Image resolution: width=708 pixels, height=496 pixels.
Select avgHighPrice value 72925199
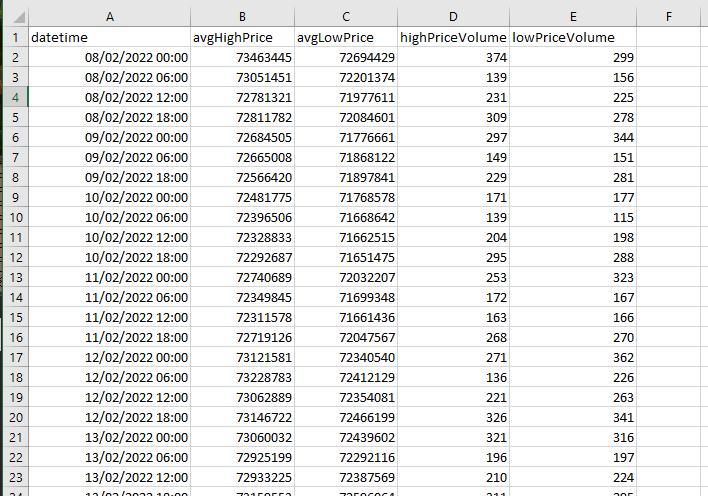242,457
